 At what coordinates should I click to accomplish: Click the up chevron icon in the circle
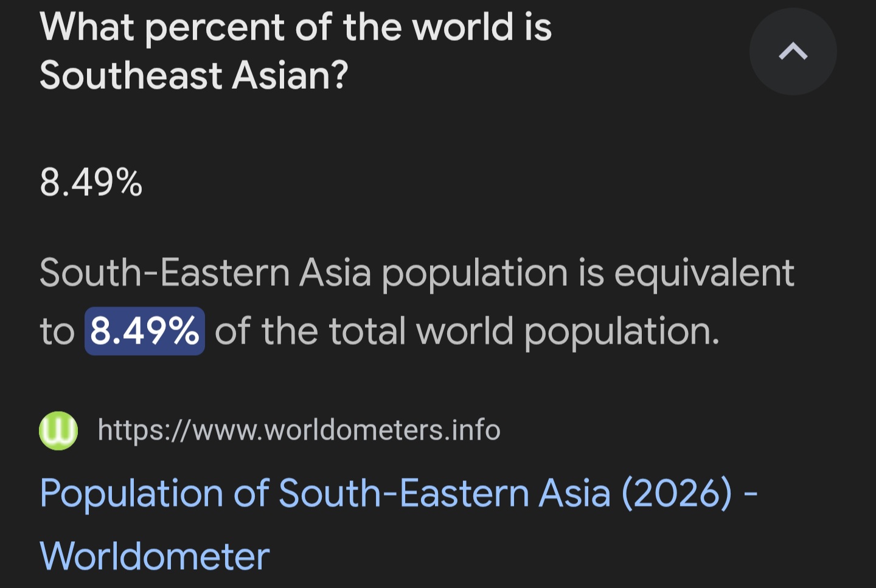click(x=792, y=52)
